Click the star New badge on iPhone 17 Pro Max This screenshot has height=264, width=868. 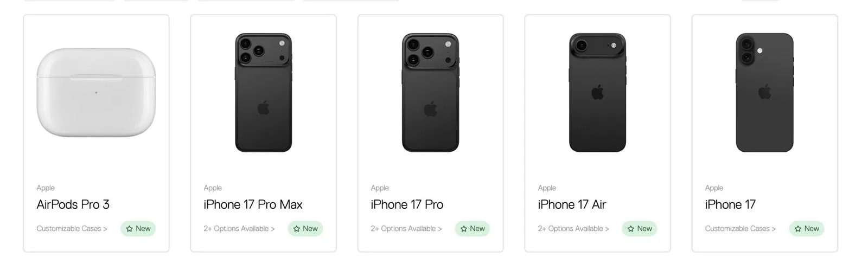[305, 229]
